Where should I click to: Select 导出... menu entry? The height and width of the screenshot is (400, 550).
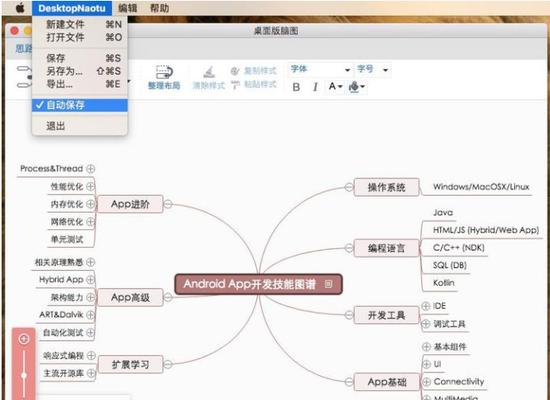click(80, 84)
